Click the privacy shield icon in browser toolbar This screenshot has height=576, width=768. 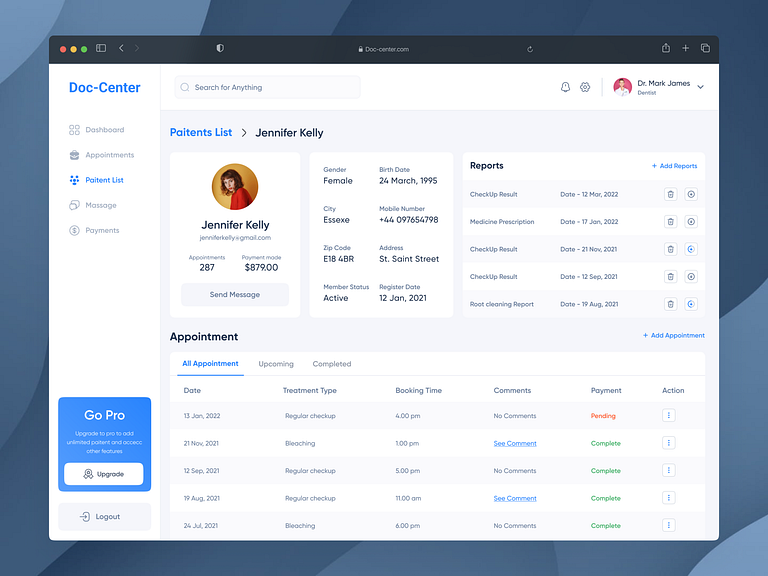(220, 48)
